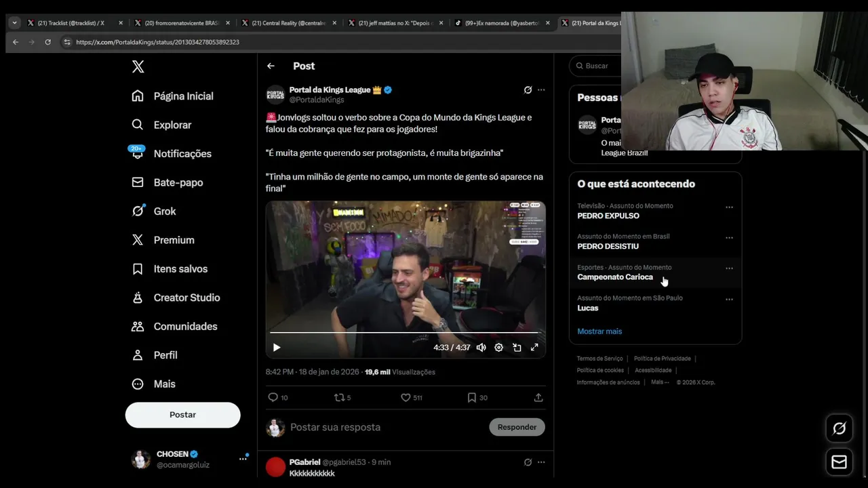Open the Mais menu in the sidebar

(x=154, y=384)
